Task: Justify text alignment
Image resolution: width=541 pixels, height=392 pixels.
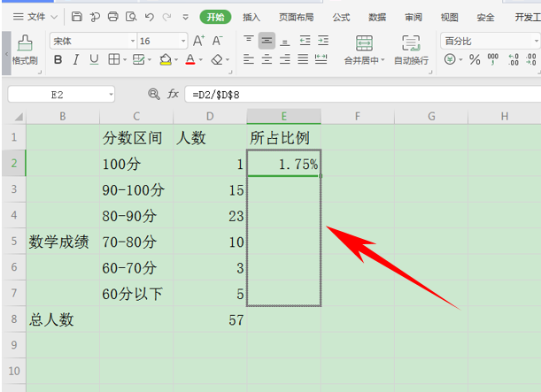Action: coord(303,59)
